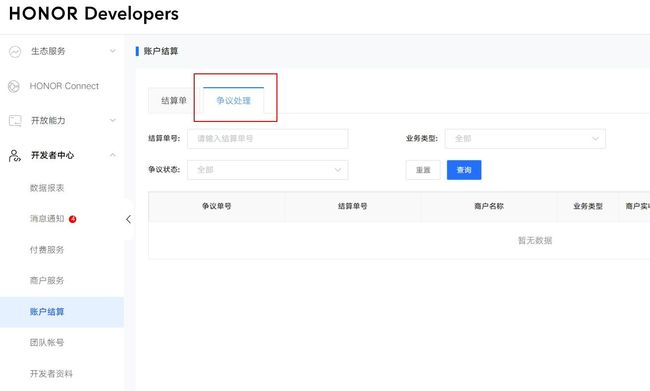
Task: Click the 开放能力 sidebar icon
Action: point(15,121)
